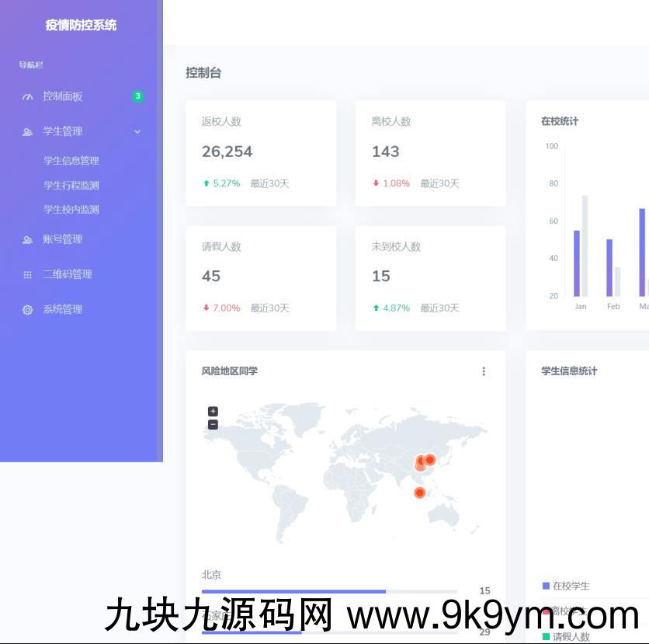Open 学生信息管理 submenu item
This screenshot has width=649, height=644.
(x=71, y=161)
